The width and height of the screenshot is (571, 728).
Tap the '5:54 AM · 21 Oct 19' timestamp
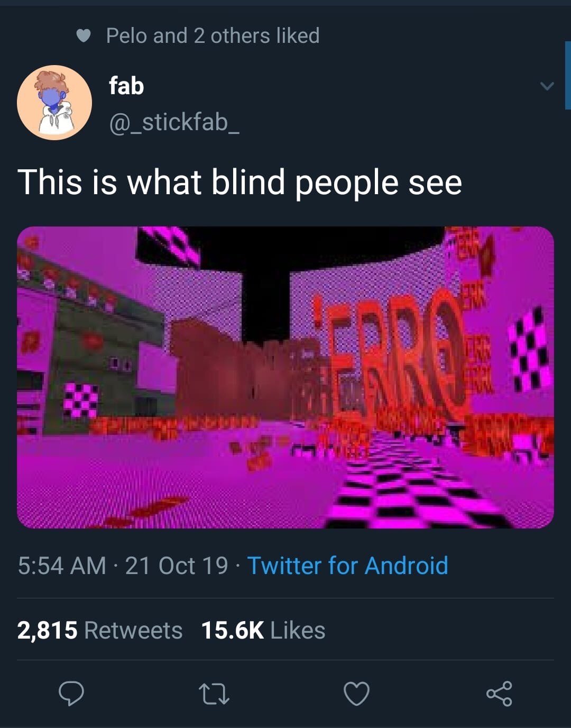(123, 565)
